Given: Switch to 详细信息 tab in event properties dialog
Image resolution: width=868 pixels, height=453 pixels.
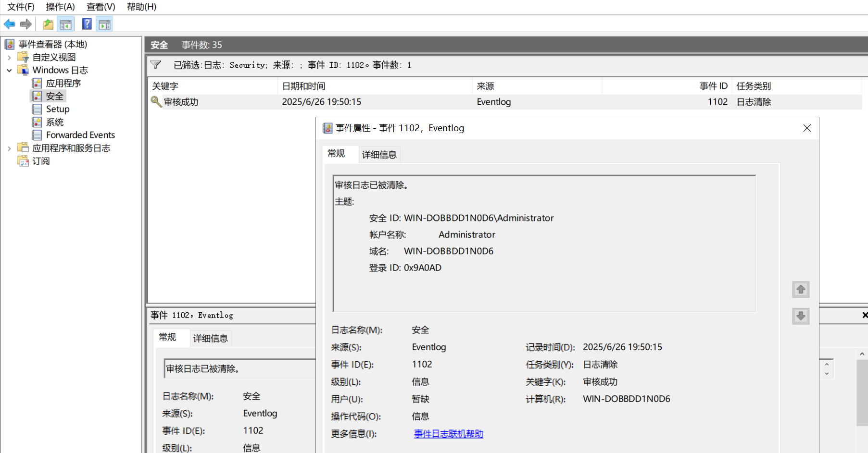Looking at the screenshot, I should pos(379,155).
